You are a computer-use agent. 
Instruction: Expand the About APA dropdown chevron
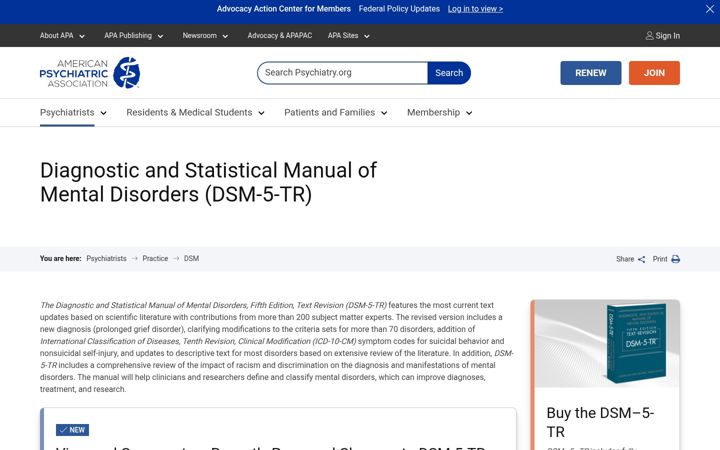pos(82,36)
